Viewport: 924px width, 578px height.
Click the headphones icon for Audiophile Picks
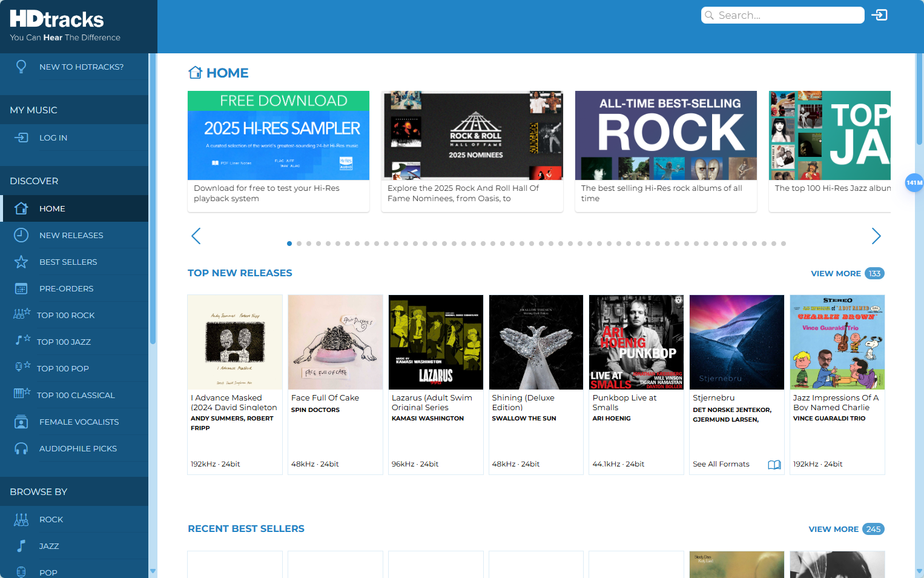tap(21, 448)
